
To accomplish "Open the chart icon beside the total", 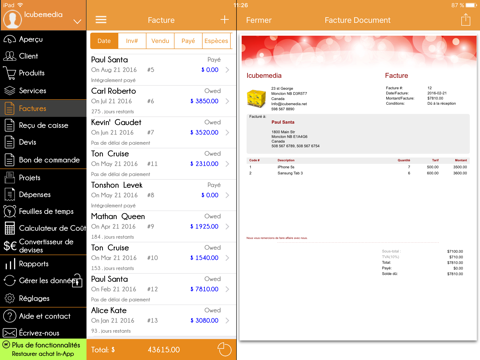I will click(224, 349).
